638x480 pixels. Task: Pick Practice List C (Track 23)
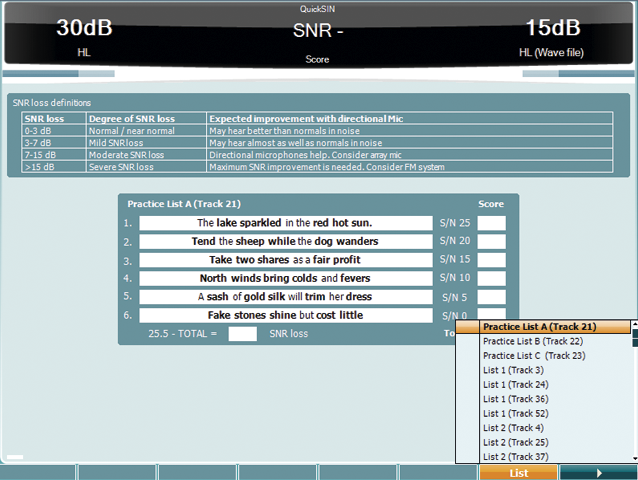[534, 355]
